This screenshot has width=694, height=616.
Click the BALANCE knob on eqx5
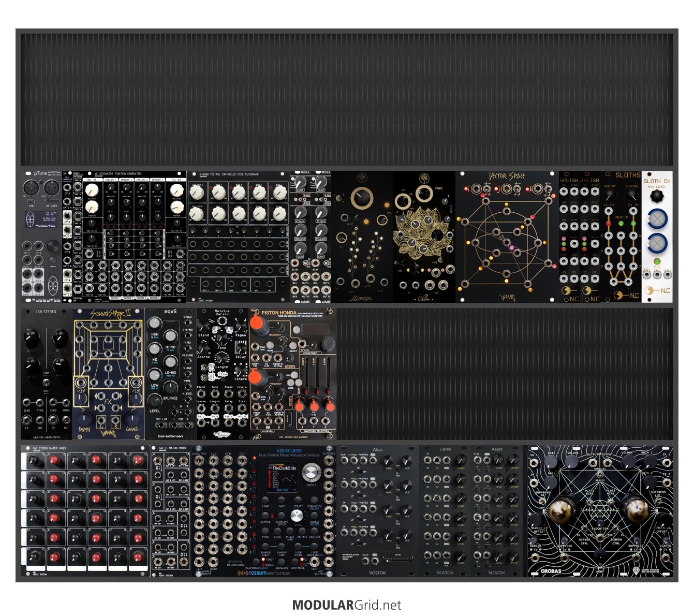coord(170,387)
